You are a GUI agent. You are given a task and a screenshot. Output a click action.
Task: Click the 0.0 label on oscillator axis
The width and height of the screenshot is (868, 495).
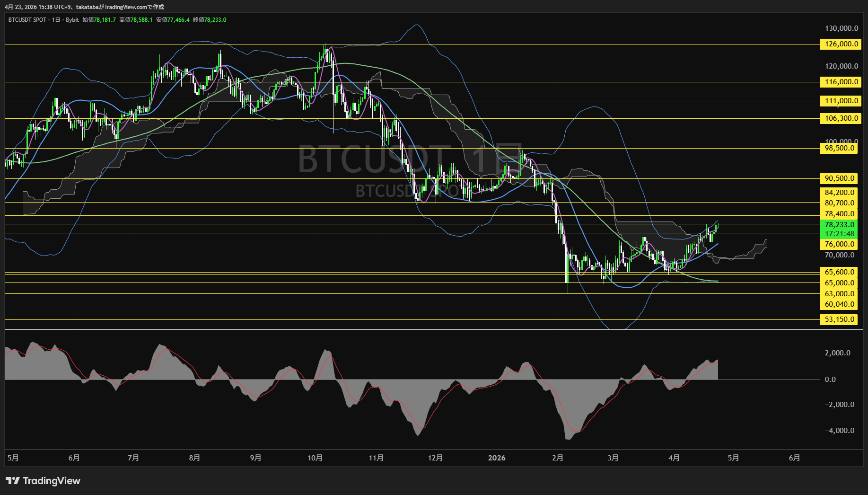pyautogui.click(x=830, y=380)
